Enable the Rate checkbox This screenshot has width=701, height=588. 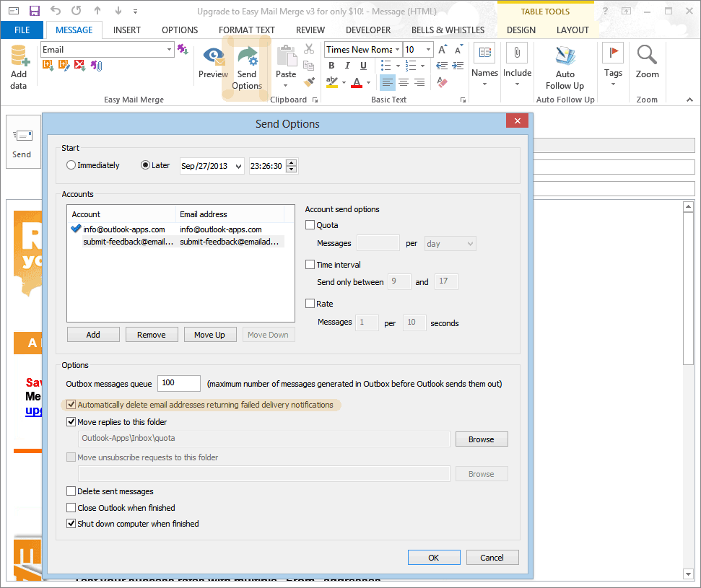[x=310, y=304]
